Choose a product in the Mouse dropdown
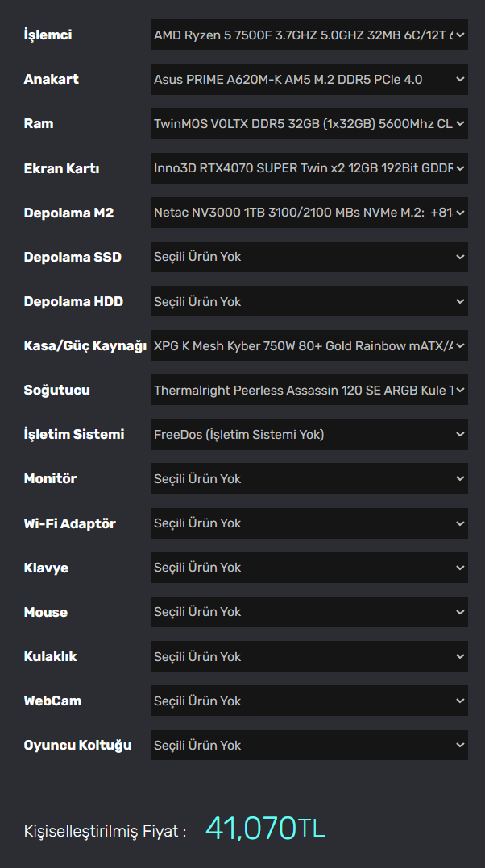485x868 pixels. pos(309,612)
